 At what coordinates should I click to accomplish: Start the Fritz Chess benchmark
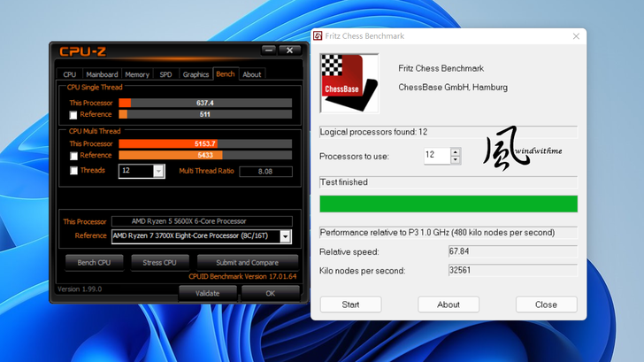(x=350, y=304)
